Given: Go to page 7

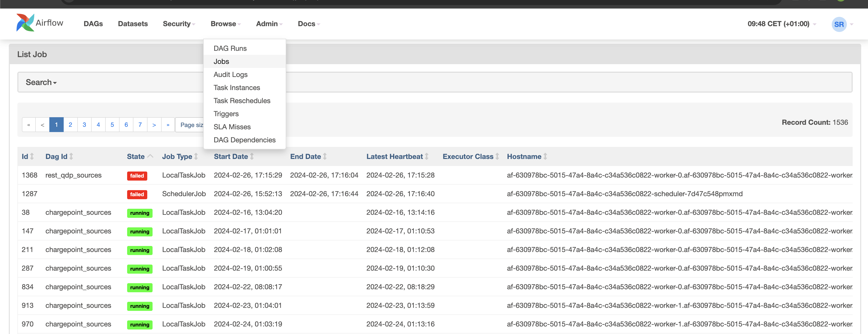Looking at the screenshot, I should click(x=140, y=125).
